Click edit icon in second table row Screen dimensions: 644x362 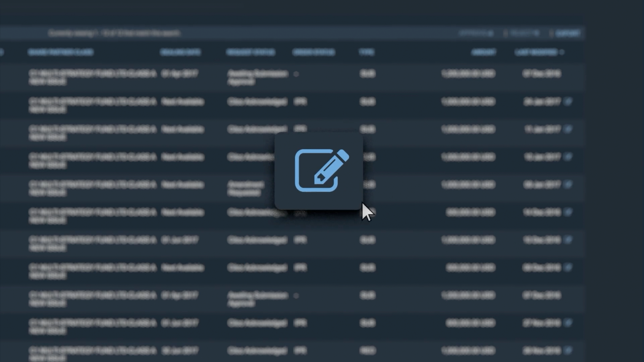[568, 101]
